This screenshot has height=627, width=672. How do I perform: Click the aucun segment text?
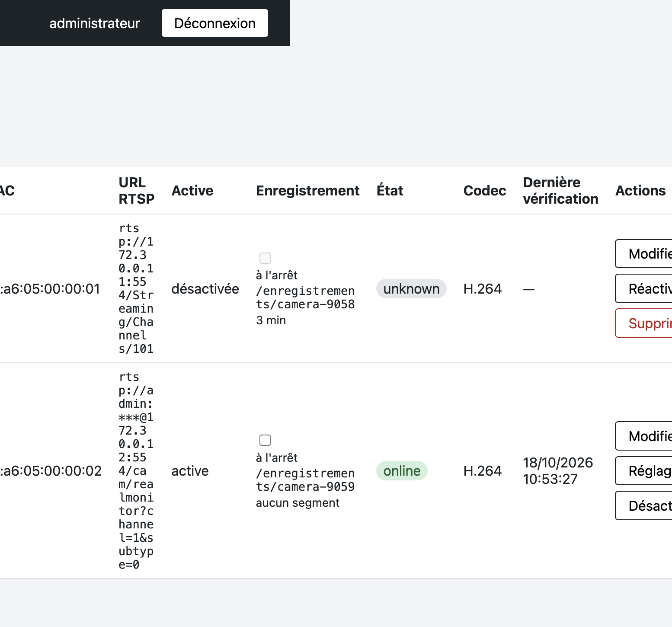pos(298,503)
